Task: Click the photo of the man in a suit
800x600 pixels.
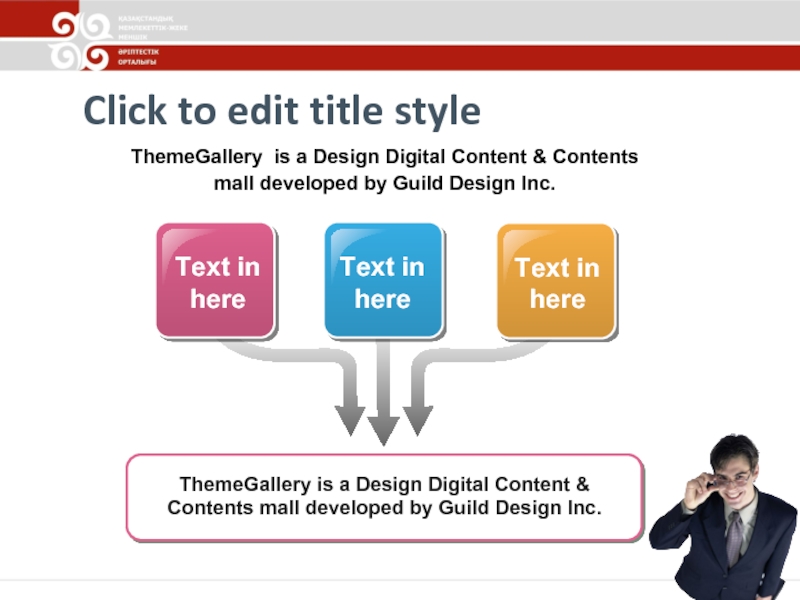Action: pyautogui.click(x=724, y=516)
